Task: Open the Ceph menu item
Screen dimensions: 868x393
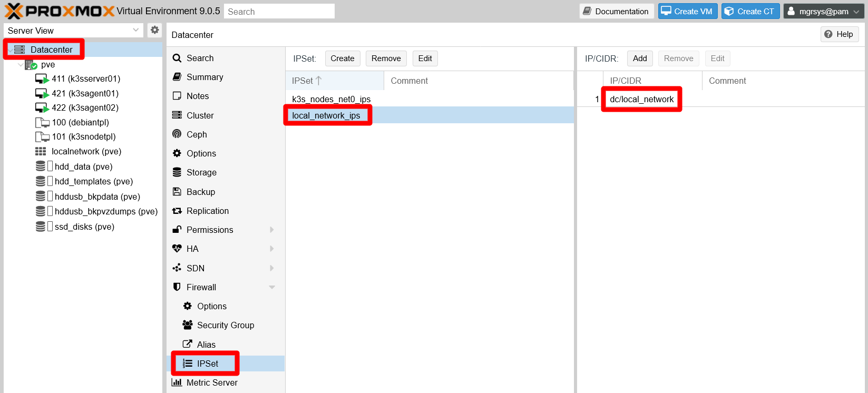Action: pyautogui.click(x=226, y=134)
